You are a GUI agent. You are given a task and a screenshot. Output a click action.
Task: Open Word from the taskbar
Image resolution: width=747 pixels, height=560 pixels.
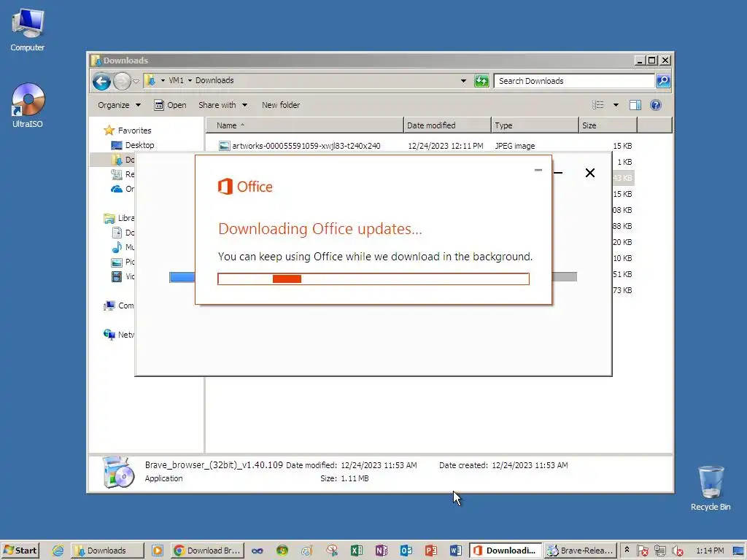coord(455,551)
